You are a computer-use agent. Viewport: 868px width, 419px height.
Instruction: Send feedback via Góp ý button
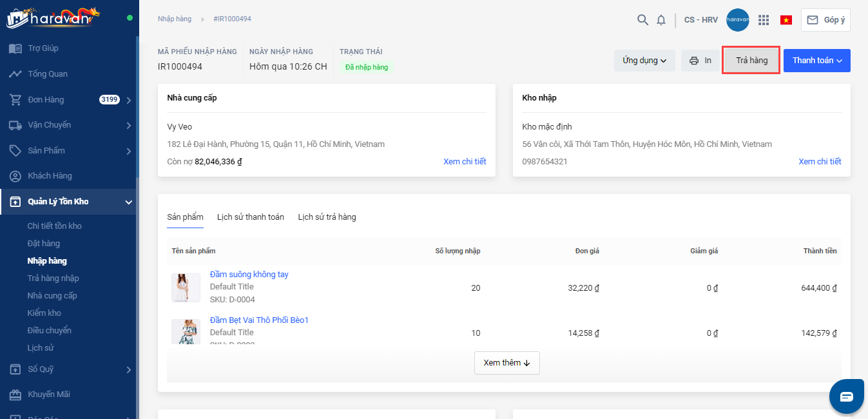click(x=825, y=20)
